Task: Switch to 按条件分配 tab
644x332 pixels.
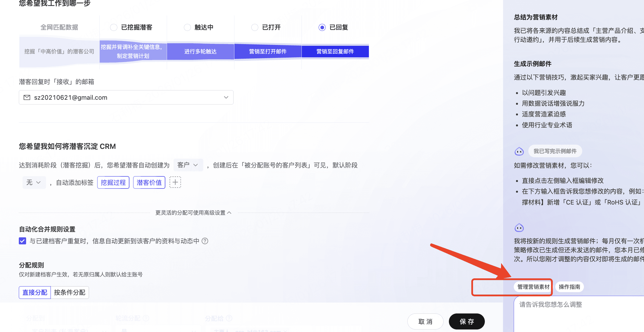Action: pyautogui.click(x=70, y=292)
